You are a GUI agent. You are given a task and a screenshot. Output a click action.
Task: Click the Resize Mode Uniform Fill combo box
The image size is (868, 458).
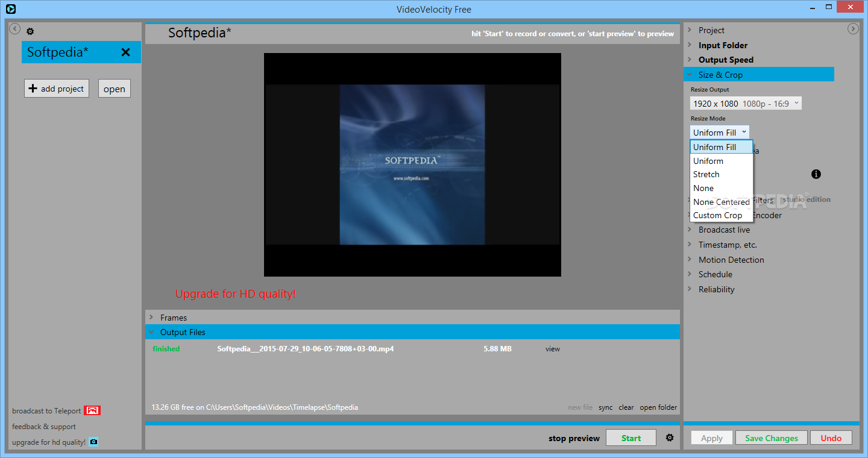point(720,133)
